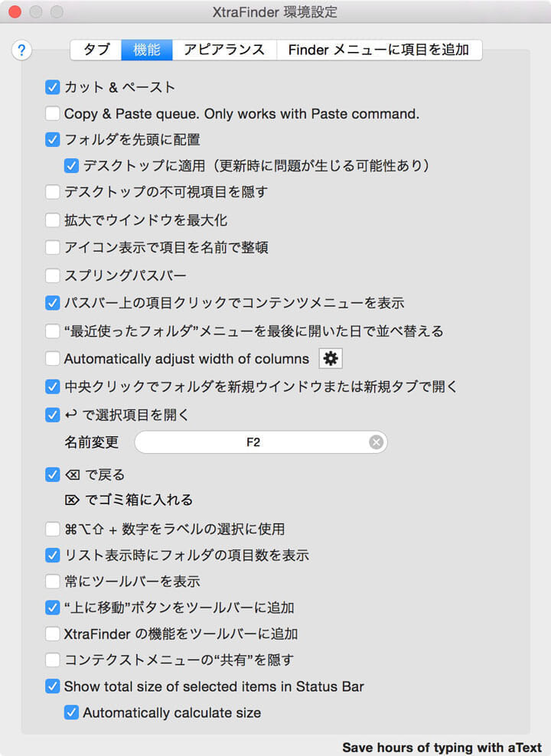Image resolution: width=551 pixels, height=756 pixels.
Task: Disable リスト表示時にフォルダの項目数を表示
Action: click(52, 554)
